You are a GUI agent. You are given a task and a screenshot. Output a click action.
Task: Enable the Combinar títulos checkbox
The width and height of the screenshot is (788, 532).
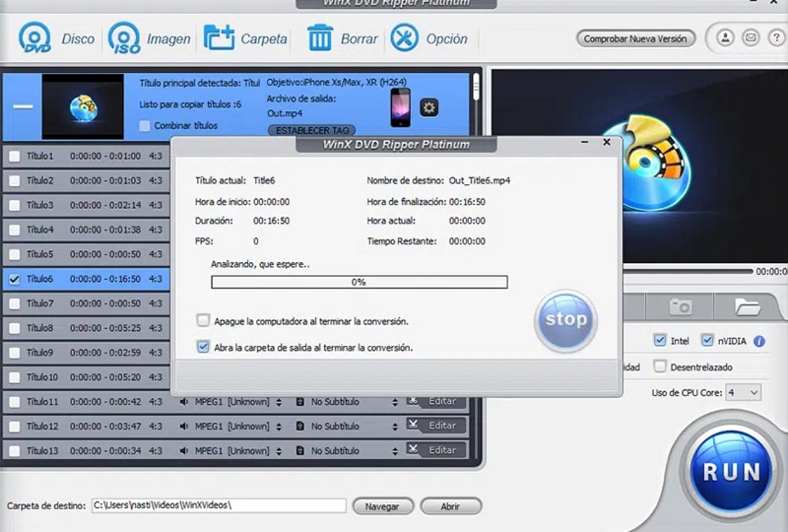pos(145,126)
